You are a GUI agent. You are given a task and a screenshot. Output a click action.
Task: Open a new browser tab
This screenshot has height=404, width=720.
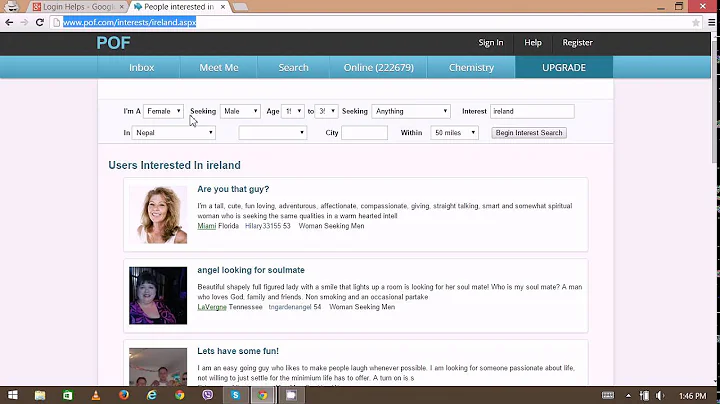coord(240,7)
